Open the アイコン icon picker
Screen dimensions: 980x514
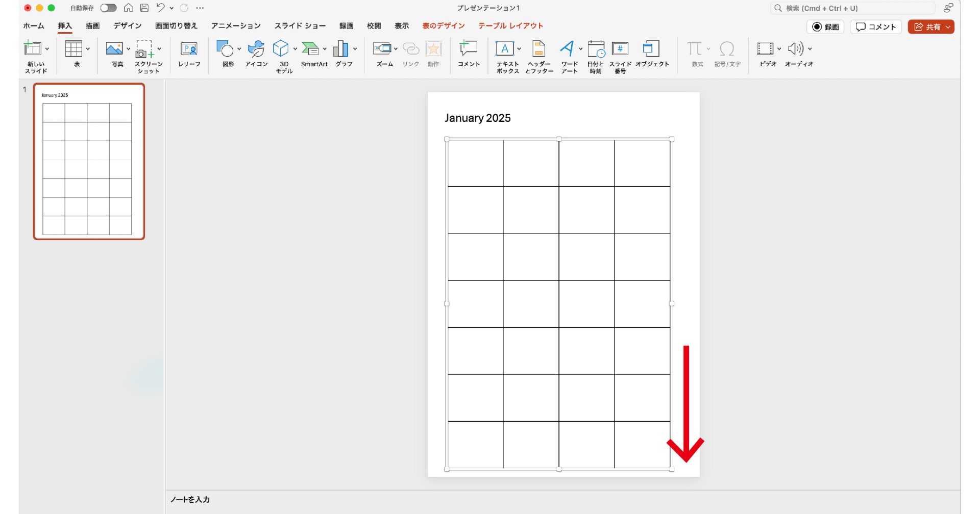256,49
